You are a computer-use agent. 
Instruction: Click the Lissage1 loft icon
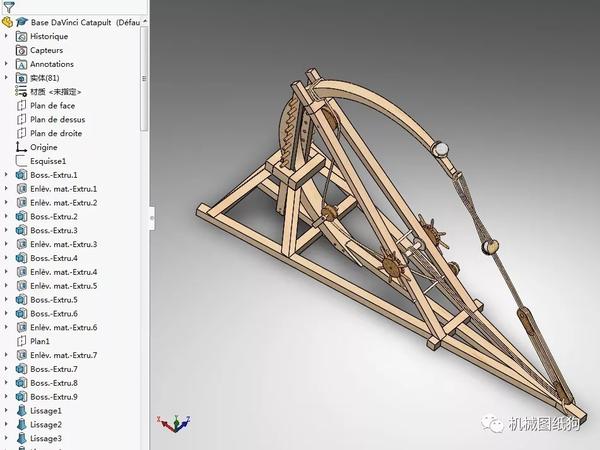(x=22, y=411)
